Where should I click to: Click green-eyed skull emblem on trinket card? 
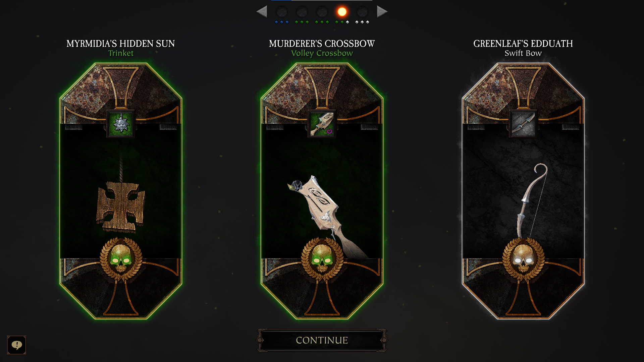pos(121,258)
